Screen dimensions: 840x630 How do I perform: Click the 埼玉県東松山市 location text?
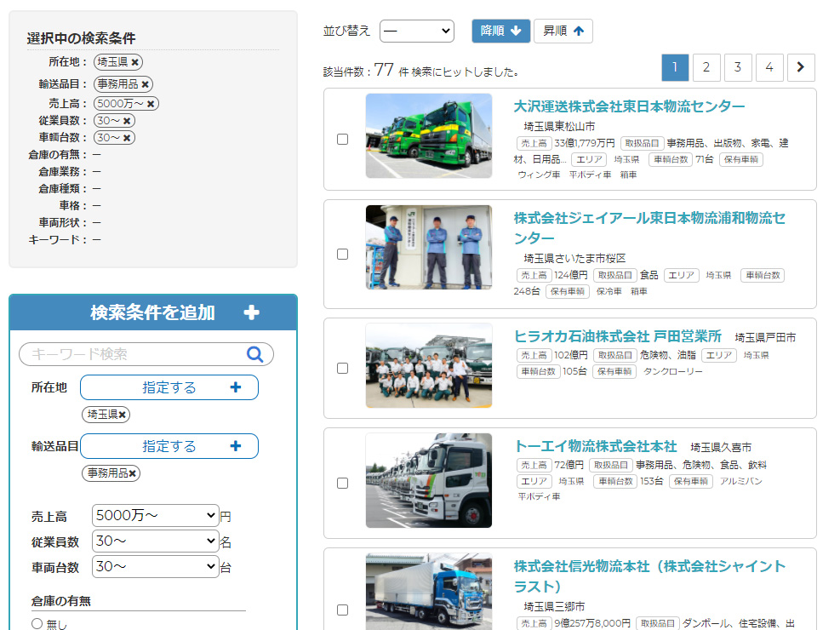559,127
